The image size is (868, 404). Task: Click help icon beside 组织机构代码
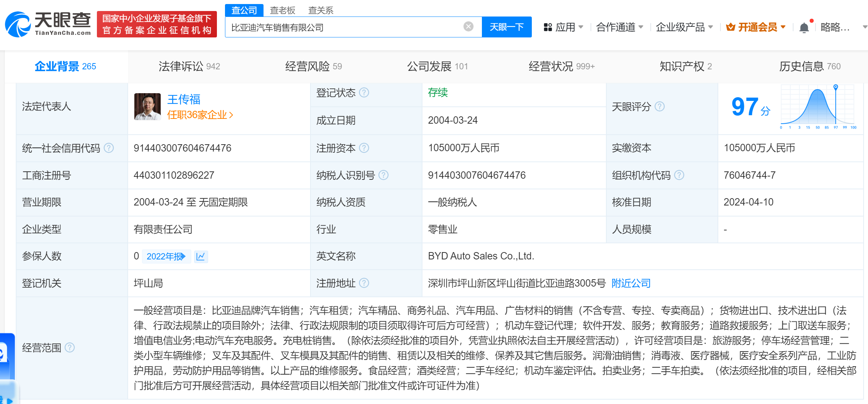tap(679, 175)
